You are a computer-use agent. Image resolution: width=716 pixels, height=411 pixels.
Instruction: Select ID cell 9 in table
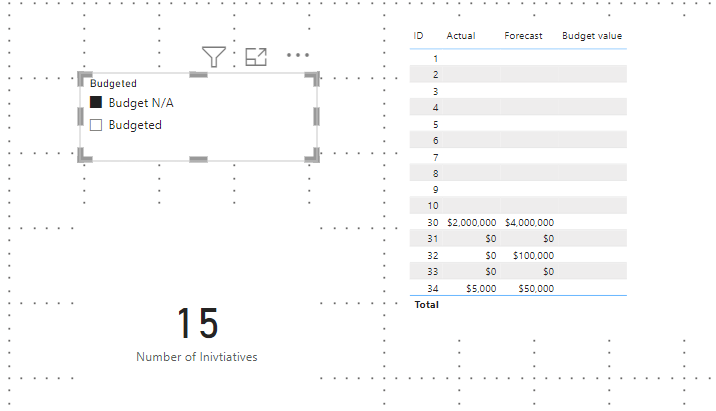coord(436,190)
